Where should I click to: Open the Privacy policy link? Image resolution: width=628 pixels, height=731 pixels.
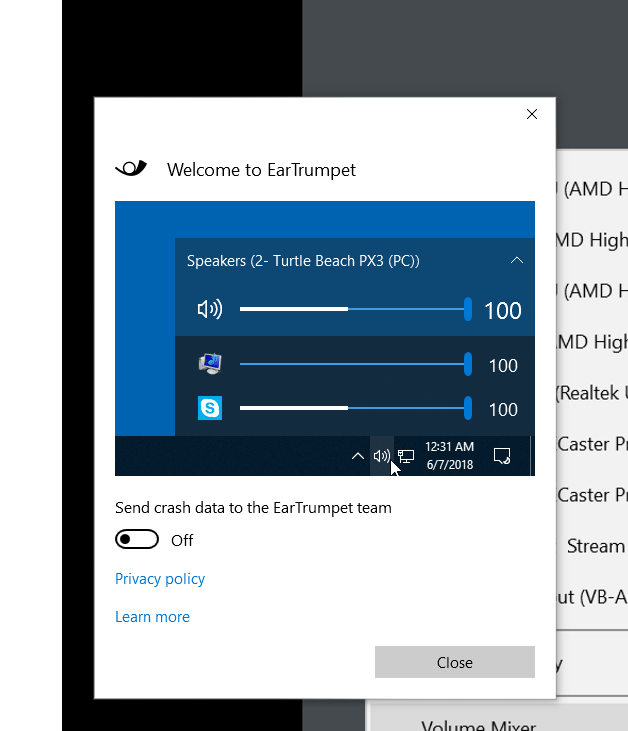(160, 579)
